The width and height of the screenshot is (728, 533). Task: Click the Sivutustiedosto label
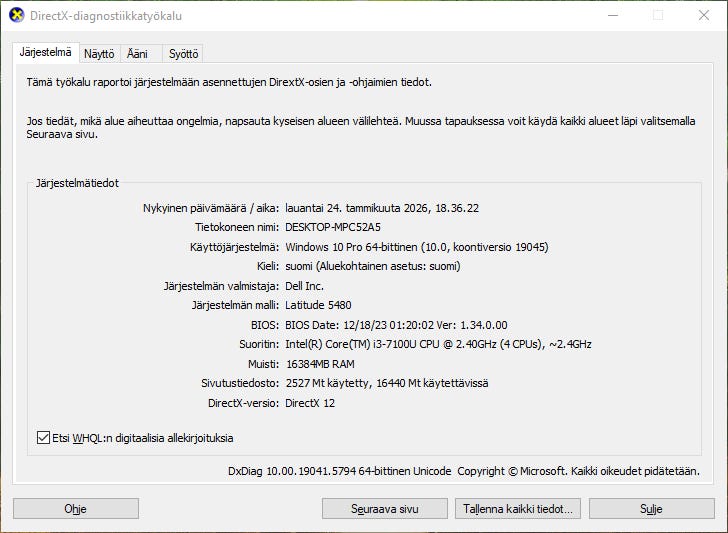point(240,383)
